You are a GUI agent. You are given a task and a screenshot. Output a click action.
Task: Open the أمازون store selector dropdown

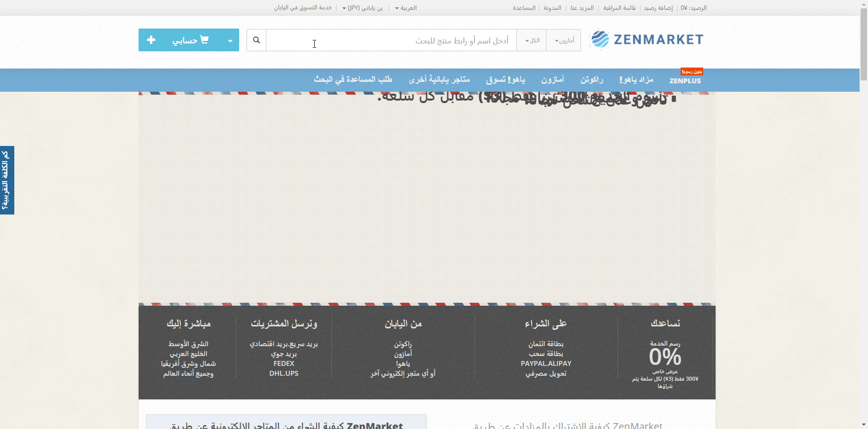(x=564, y=40)
